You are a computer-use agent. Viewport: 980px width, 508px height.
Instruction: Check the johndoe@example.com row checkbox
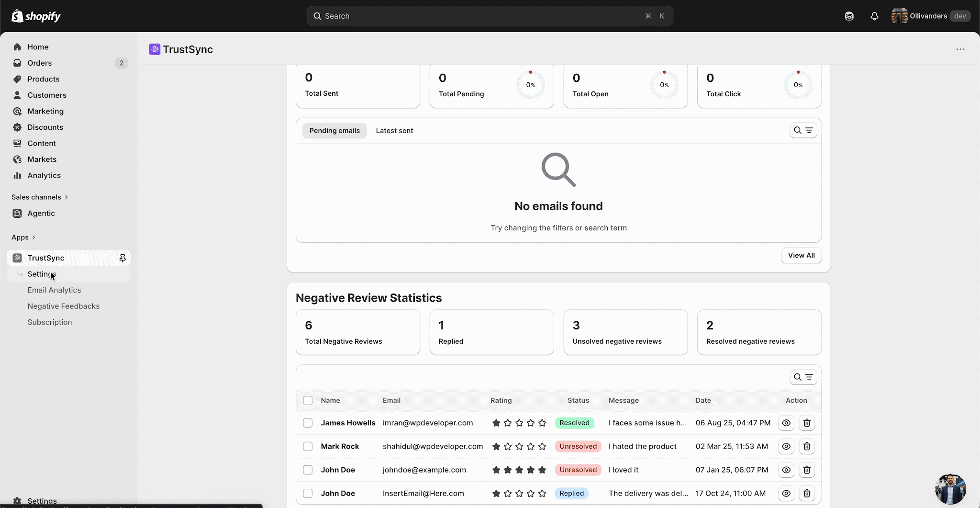click(308, 470)
